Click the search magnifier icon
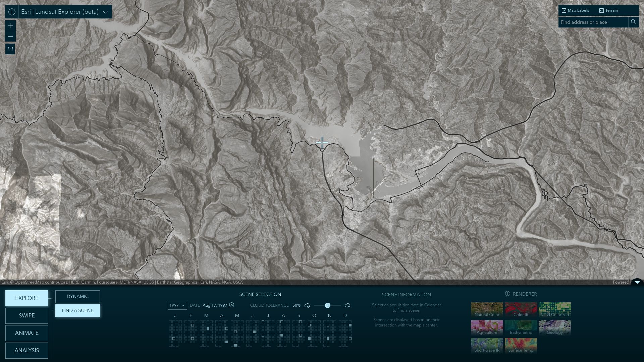Image resolution: width=644 pixels, height=362 pixels. click(x=633, y=22)
